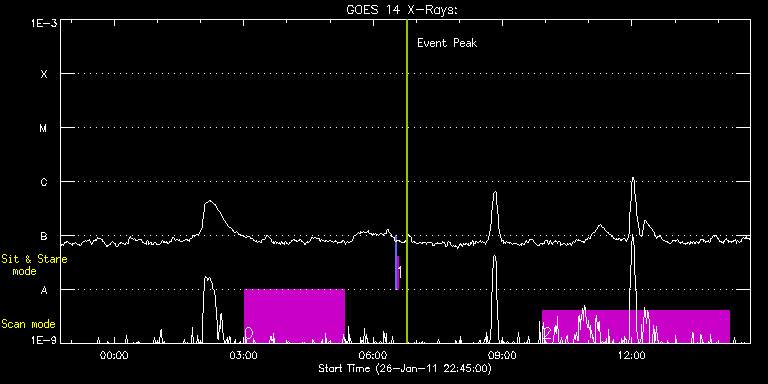Click the 'GOES 14 X-Rays:' plot title

click(x=402, y=10)
